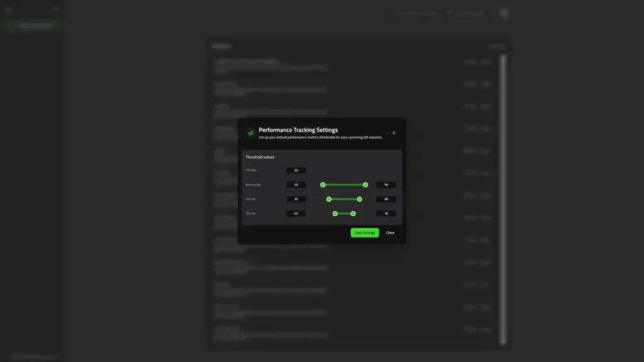Screen dimensions: 644x362
Task: Click the small icon beside the dialog's X button
Action: point(386,132)
